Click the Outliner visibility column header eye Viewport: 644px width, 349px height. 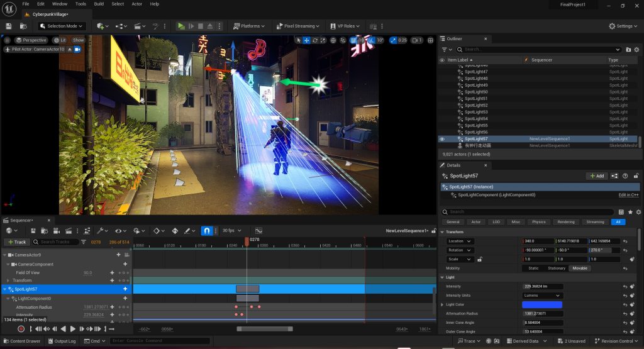442,60
